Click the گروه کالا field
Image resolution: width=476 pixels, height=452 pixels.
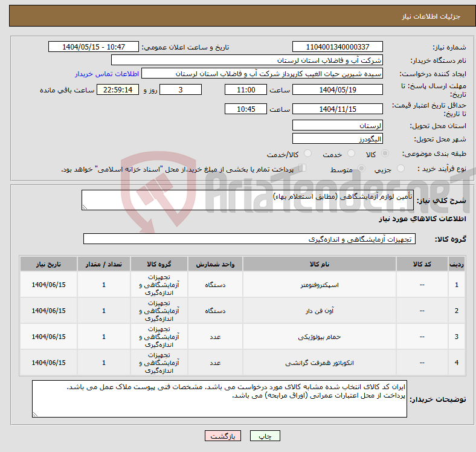(x=249, y=239)
